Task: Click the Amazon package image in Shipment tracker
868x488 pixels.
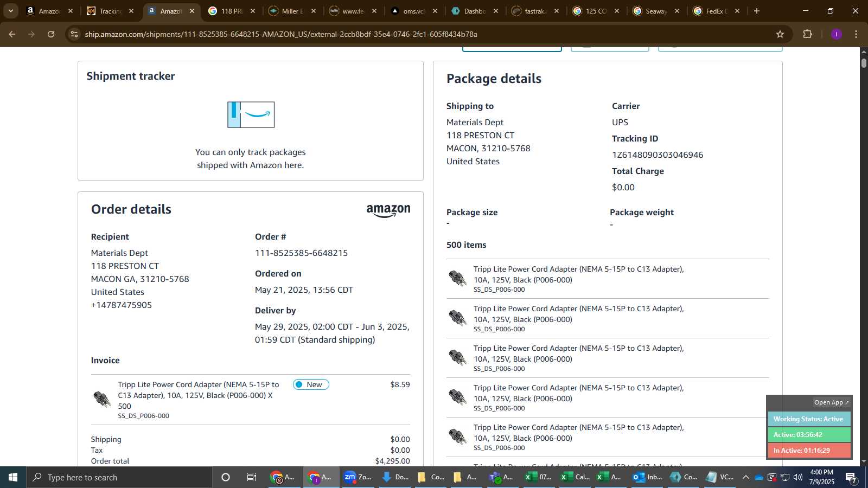Action: (x=251, y=115)
